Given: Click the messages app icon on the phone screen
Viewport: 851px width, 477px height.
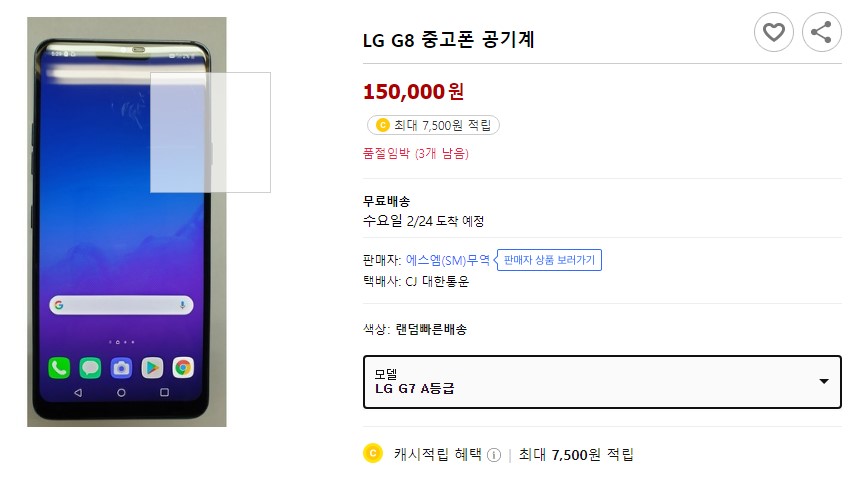Looking at the screenshot, I should (x=90, y=367).
